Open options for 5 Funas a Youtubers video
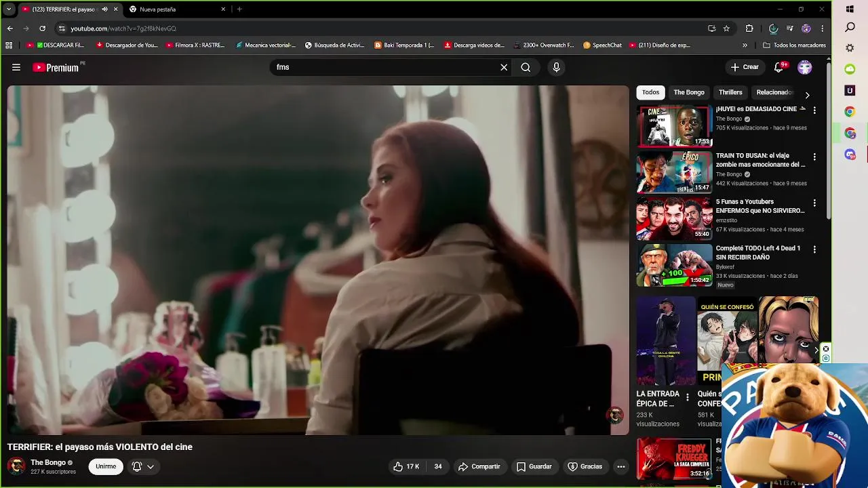Viewport: 868px width, 488px height. point(814,203)
